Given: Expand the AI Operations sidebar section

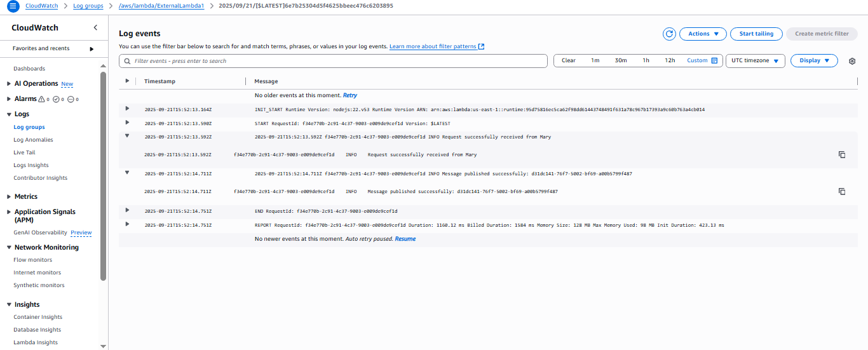Looking at the screenshot, I should click(8, 84).
